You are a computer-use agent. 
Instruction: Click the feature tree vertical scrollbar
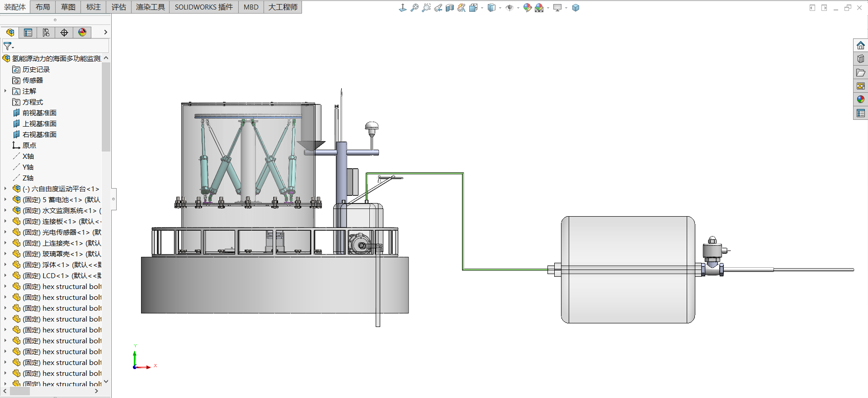(106, 107)
